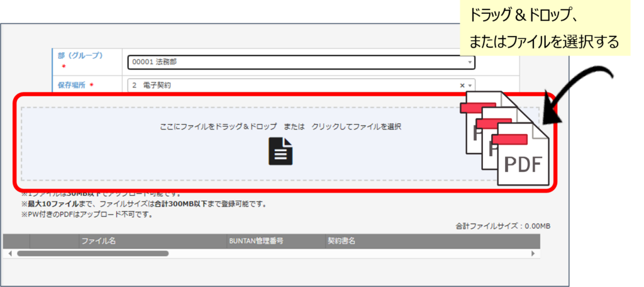Open the combo box showing 2 電子契約
Viewport: 644px width, 287px height.
289,85
